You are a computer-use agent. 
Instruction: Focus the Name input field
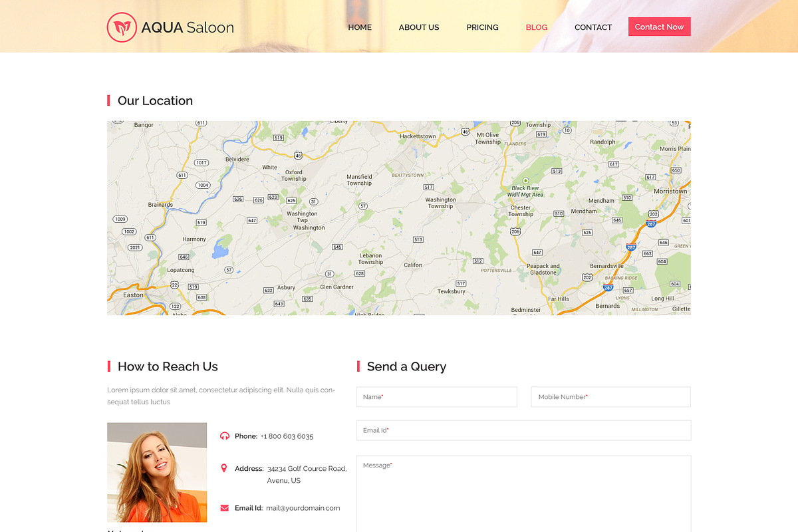(x=437, y=397)
